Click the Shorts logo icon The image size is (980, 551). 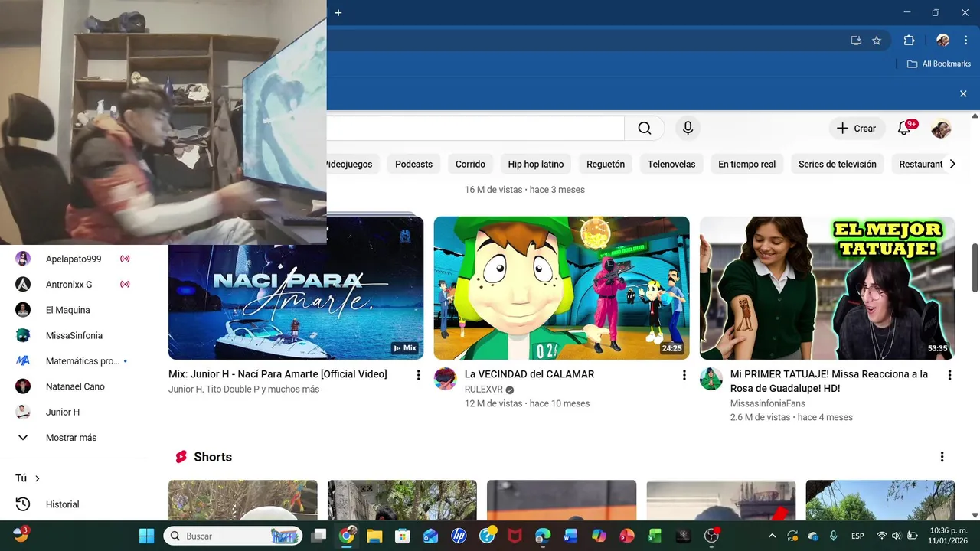[x=181, y=457]
